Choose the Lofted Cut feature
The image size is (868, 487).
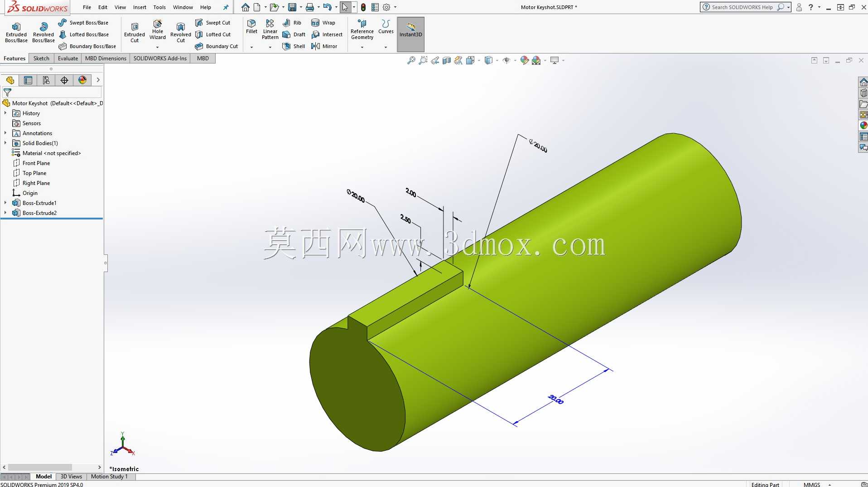[x=213, y=34]
